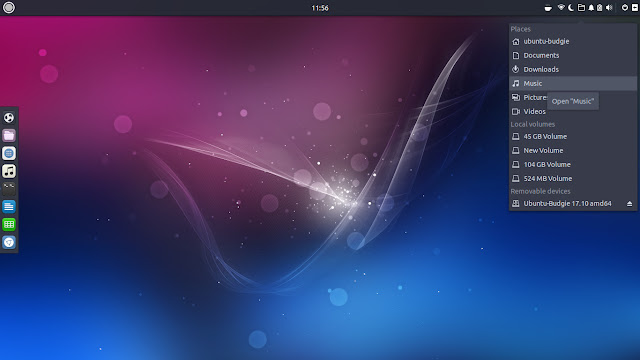This screenshot has height=360, width=640.
Task: Mount the 524 MB Volume
Action: click(573, 178)
